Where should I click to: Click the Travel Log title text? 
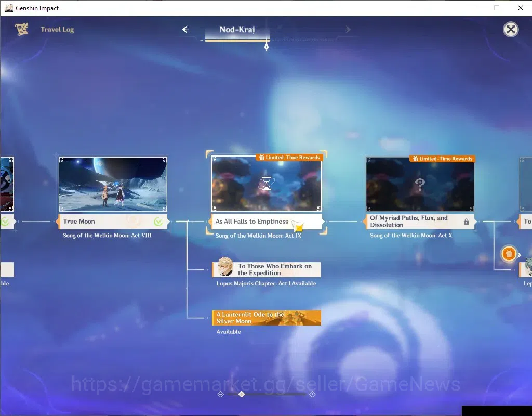(x=57, y=30)
